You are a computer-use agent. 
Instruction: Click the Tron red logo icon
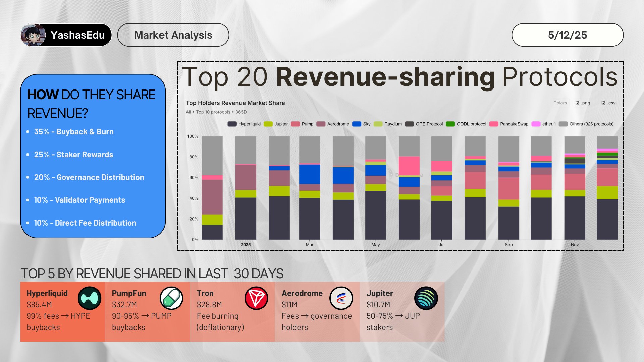[x=256, y=298]
